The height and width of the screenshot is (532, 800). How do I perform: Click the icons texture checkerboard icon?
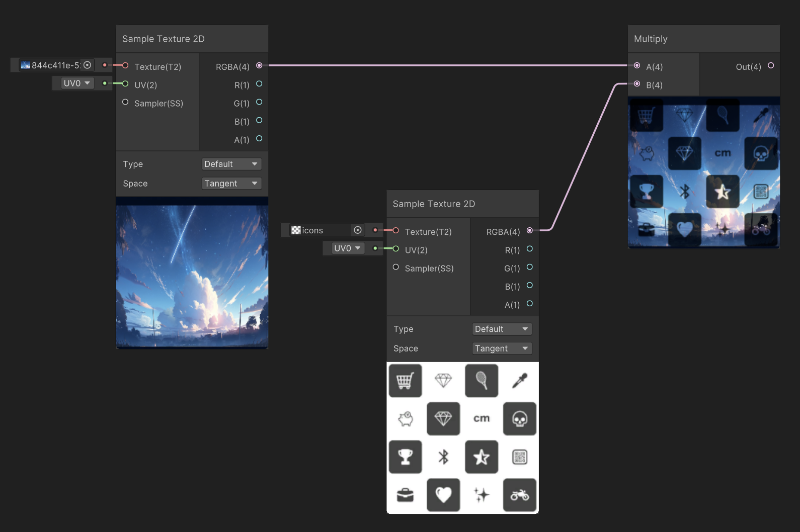[x=296, y=230]
